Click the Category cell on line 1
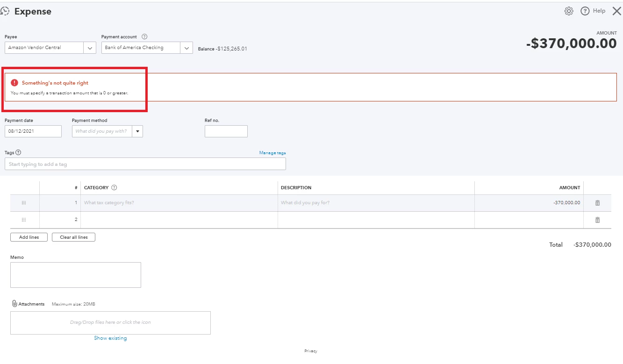Viewport: 623px width, 364px height. (179, 203)
